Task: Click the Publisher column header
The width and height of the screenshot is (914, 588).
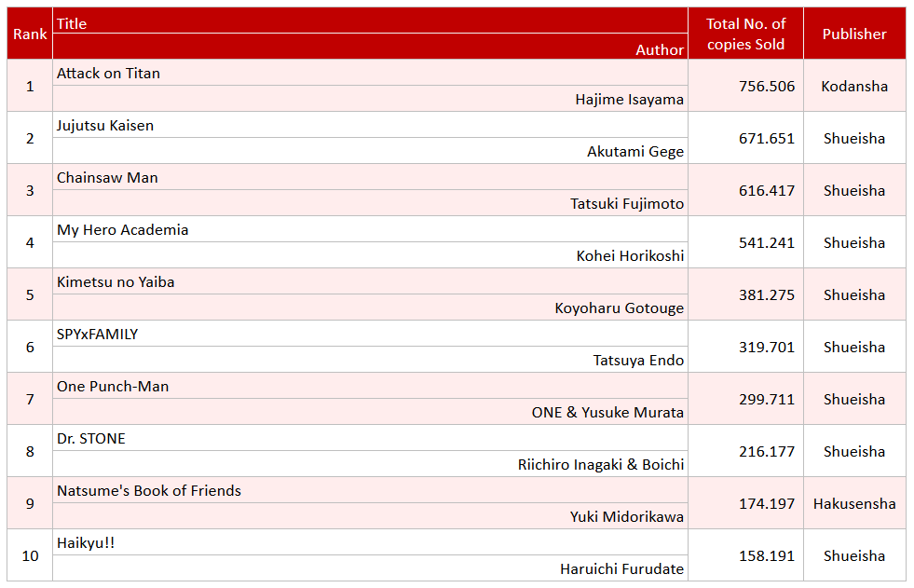Action: pos(854,34)
